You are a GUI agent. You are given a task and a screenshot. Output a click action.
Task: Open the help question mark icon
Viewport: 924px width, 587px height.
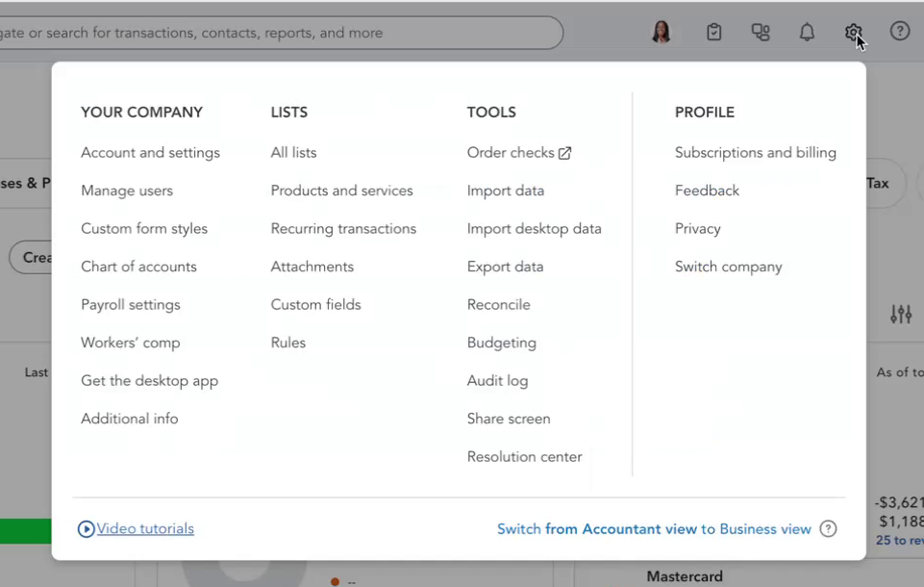pyautogui.click(x=899, y=32)
